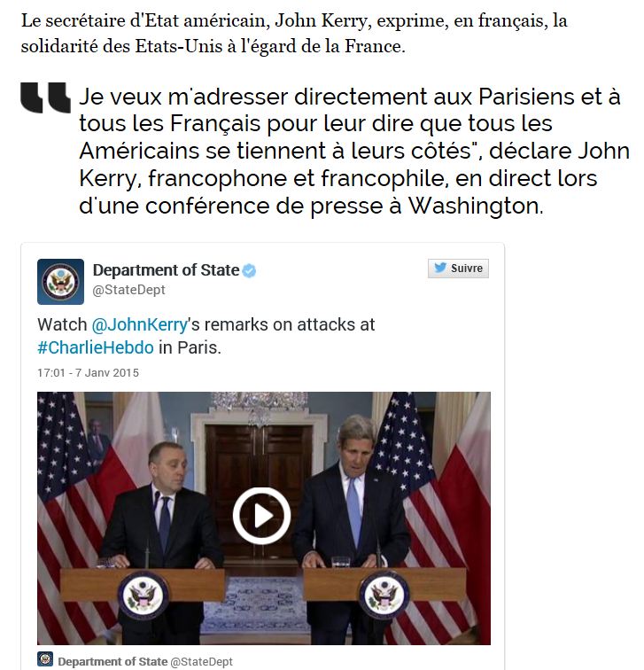The height and width of the screenshot is (670, 644).
Task: Click the large quotation mark icon
Action: click(46, 97)
